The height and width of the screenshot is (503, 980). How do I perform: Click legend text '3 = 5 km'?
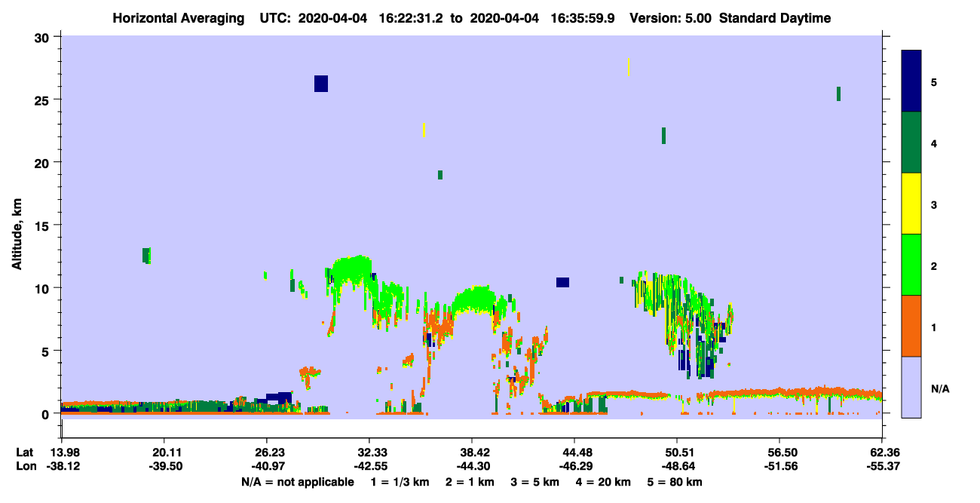535,482
